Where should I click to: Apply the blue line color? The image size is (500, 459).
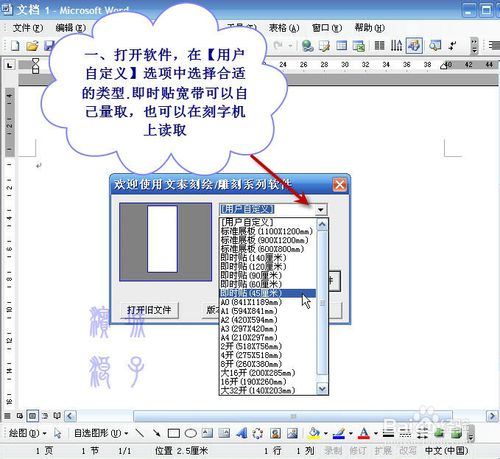pos(339,433)
